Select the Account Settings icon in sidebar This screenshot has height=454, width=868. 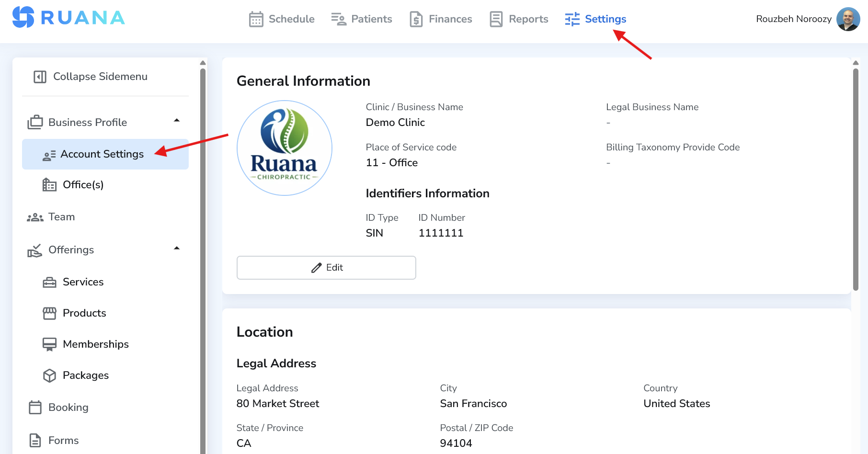[48, 154]
